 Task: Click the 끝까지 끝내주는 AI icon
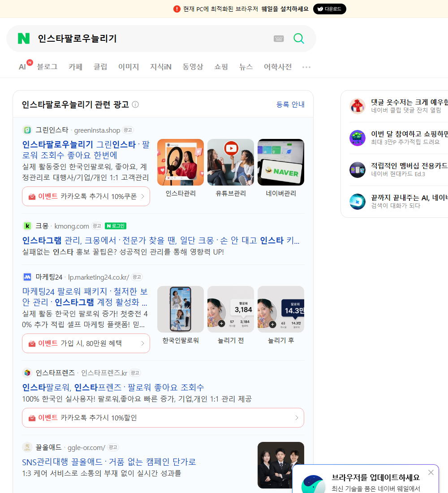click(x=358, y=202)
